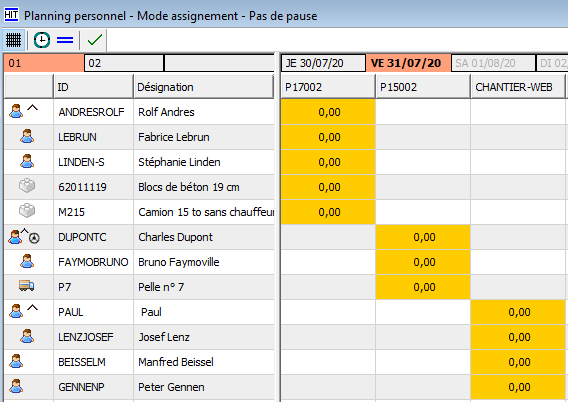Viewport: 568px width, 402px height.
Task: Click yellow CHANTIER-WEB cell for Josef Lenz
Action: [x=518, y=337]
